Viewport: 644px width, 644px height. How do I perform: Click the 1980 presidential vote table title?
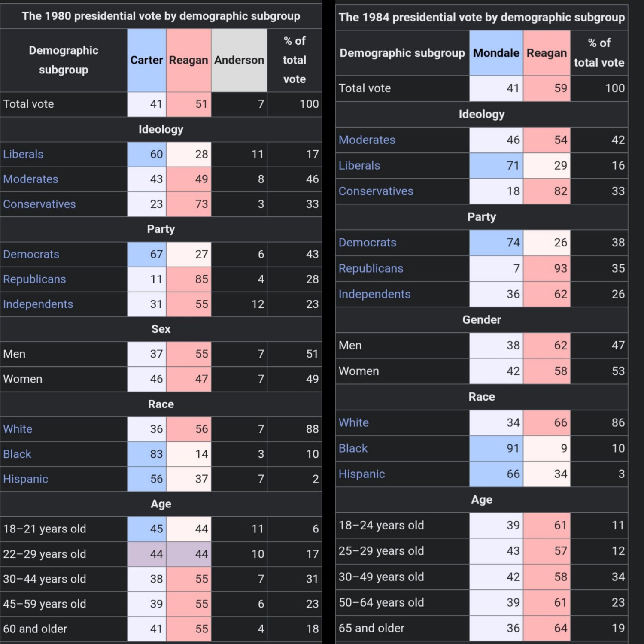(x=161, y=16)
